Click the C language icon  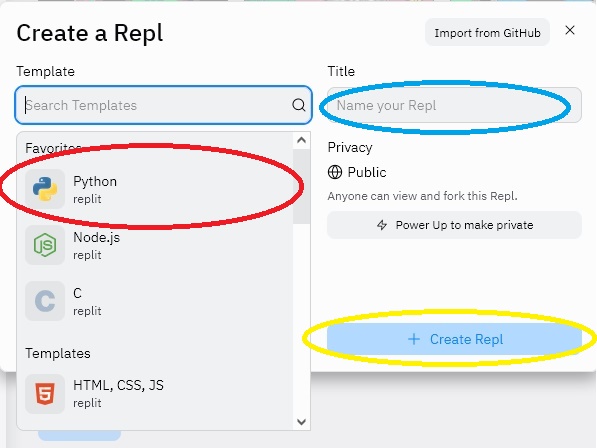[45, 301]
